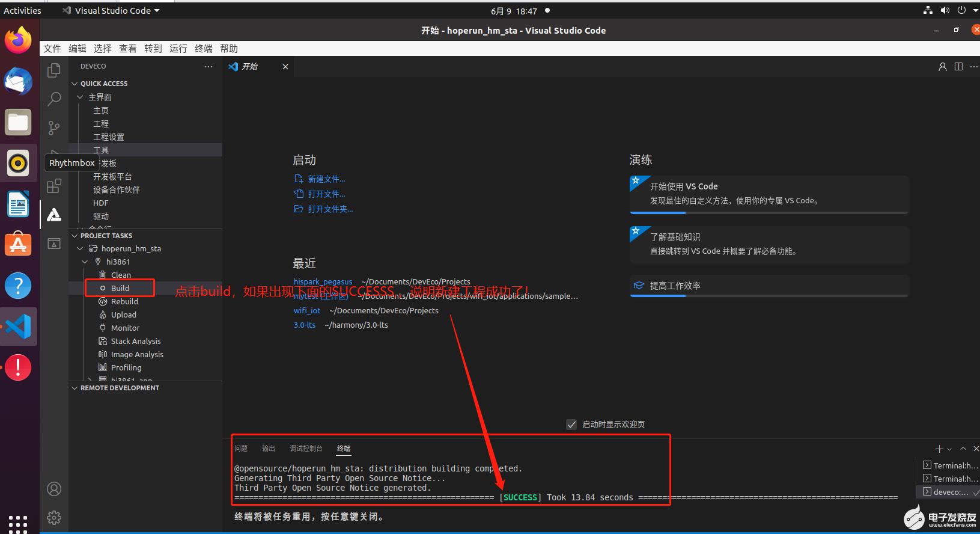Open the 文件 menu

52,49
